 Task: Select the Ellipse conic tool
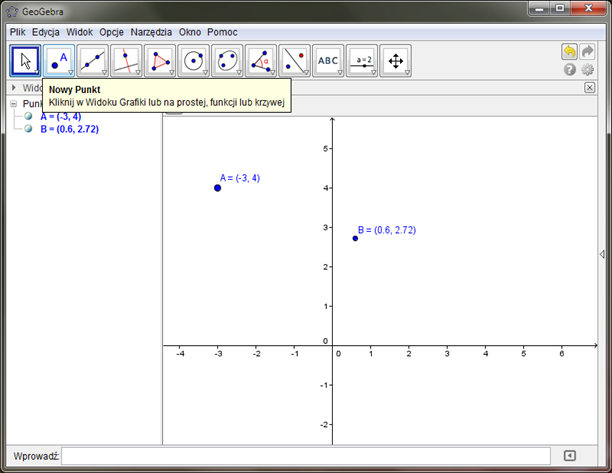227,61
